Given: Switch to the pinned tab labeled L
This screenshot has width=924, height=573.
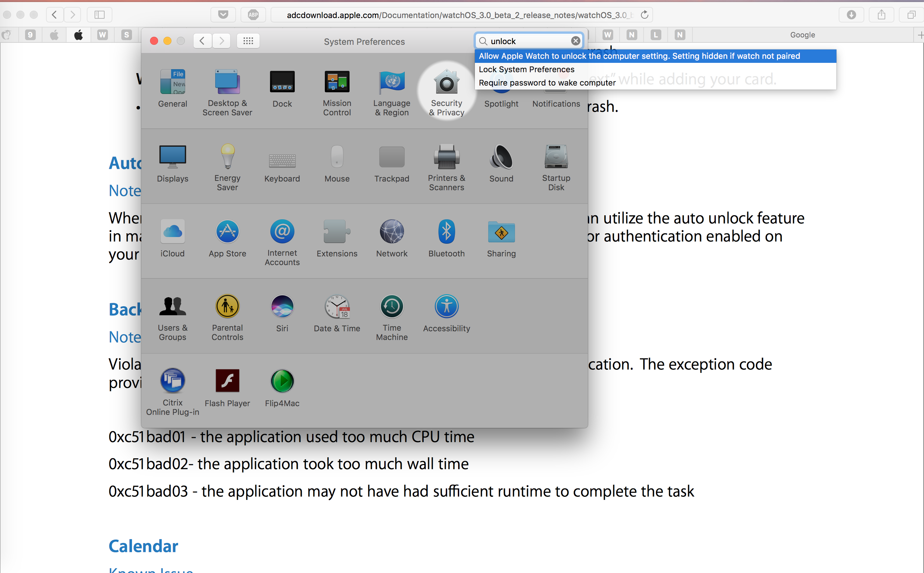Looking at the screenshot, I should tap(655, 35).
